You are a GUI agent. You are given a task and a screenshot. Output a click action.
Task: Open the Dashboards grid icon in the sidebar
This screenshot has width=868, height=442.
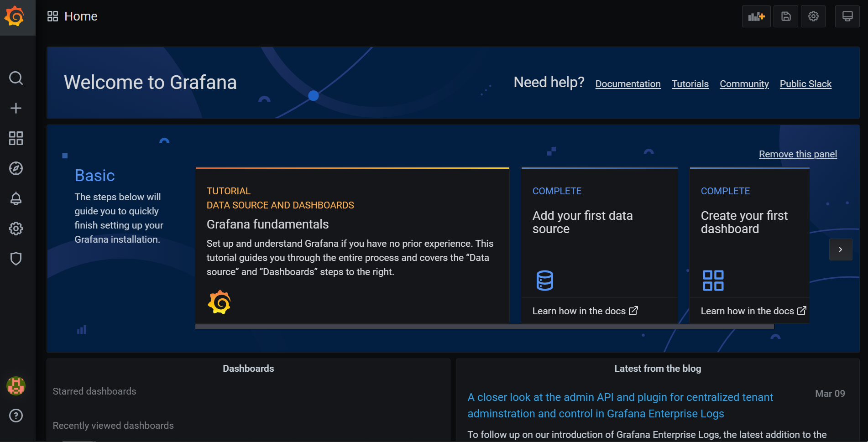tap(16, 138)
